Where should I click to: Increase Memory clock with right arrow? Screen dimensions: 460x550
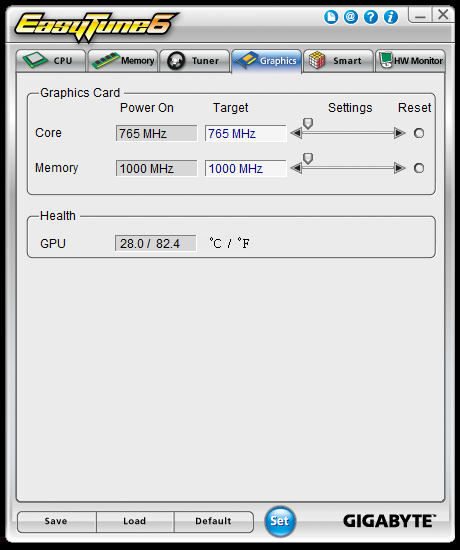[400, 168]
